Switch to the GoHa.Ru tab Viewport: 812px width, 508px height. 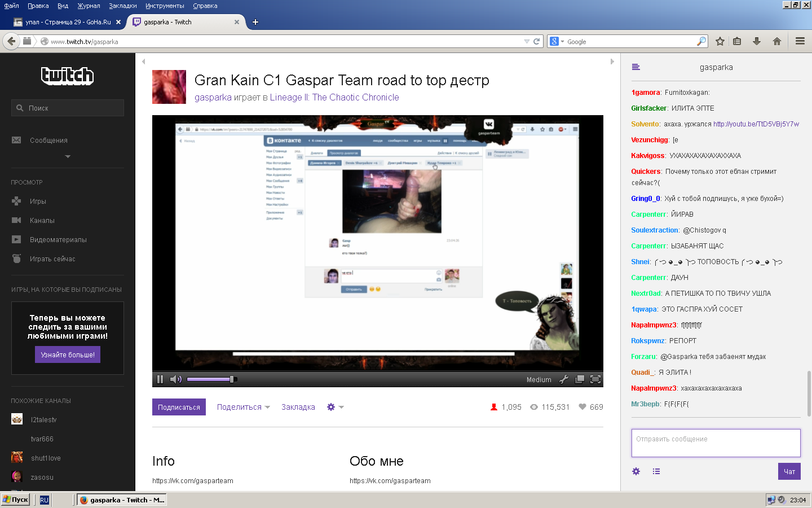click(x=68, y=22)
